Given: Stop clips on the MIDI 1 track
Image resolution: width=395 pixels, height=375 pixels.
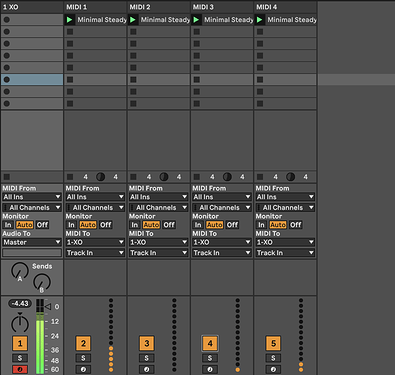Looking at the screenshot, I should (x=70, y=177).
